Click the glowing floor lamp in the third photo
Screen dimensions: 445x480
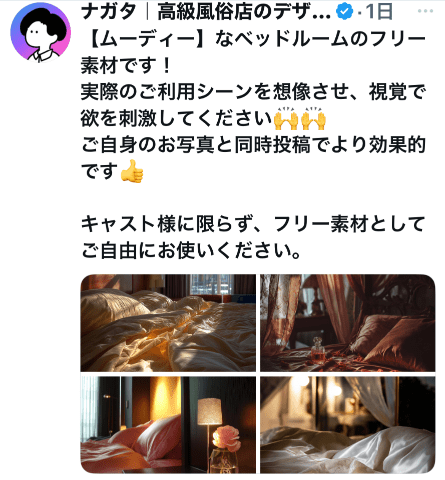(209, 413)
